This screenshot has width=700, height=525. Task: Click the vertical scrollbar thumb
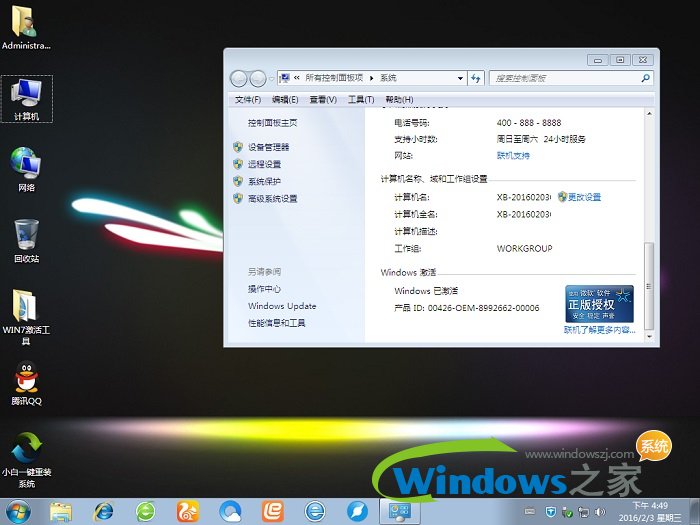[649, 286]
